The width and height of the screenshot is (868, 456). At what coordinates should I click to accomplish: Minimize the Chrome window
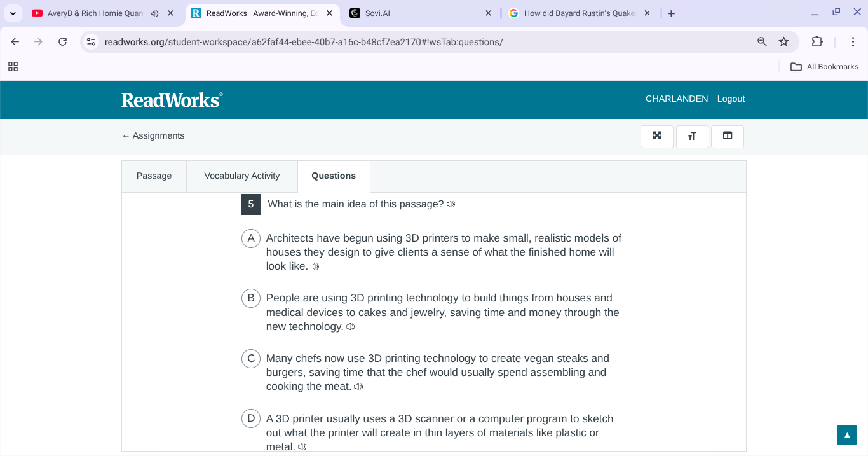tap(815, 13)
